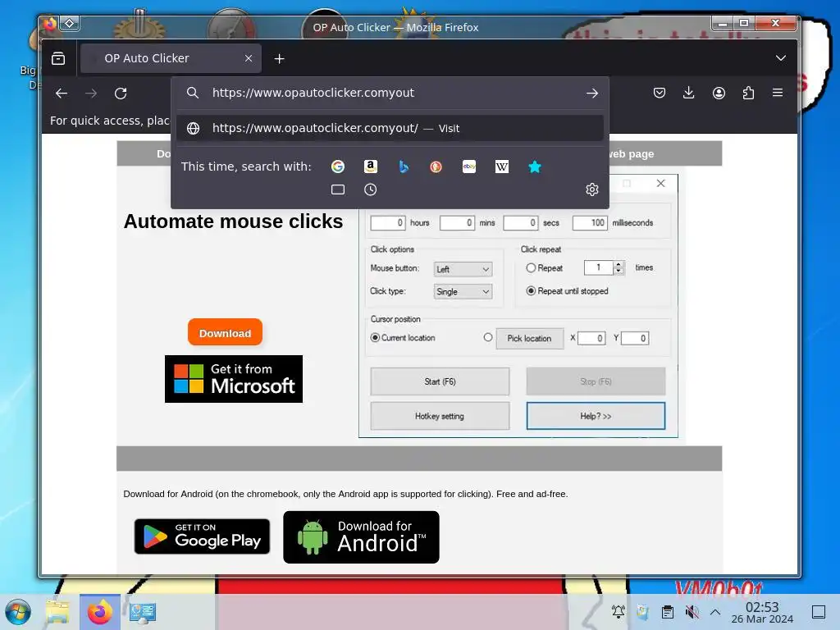Screen dimensions: 840x630
Task: Click the Download for Android badge
Action: point(361,537)
